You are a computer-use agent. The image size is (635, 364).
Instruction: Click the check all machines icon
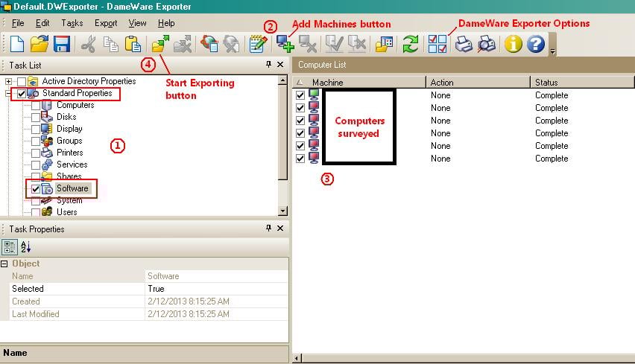[x=334, y=44]
